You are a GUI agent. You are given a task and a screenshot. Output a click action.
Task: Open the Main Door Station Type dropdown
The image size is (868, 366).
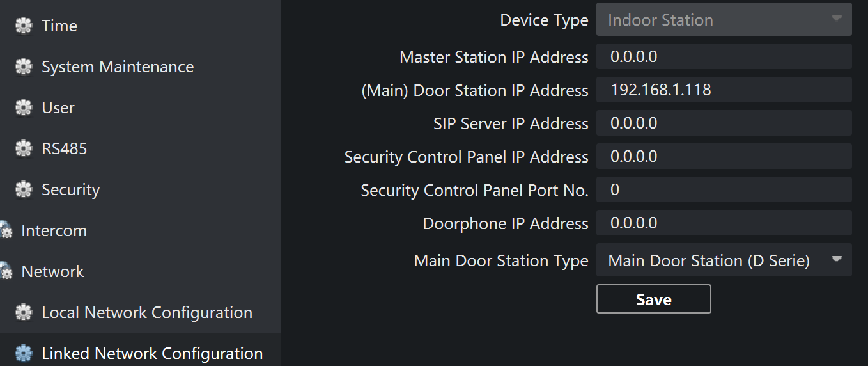pos(724,260)
